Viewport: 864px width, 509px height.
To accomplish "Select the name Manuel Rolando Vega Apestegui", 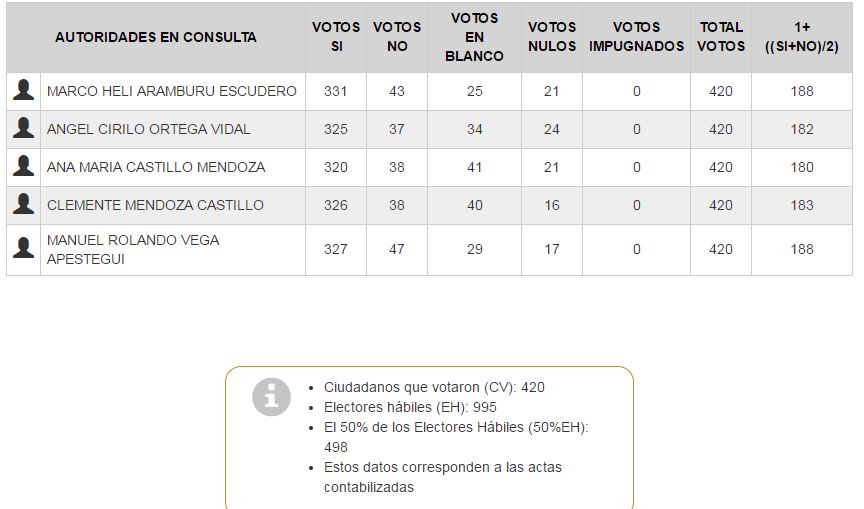I will [133, 249].
